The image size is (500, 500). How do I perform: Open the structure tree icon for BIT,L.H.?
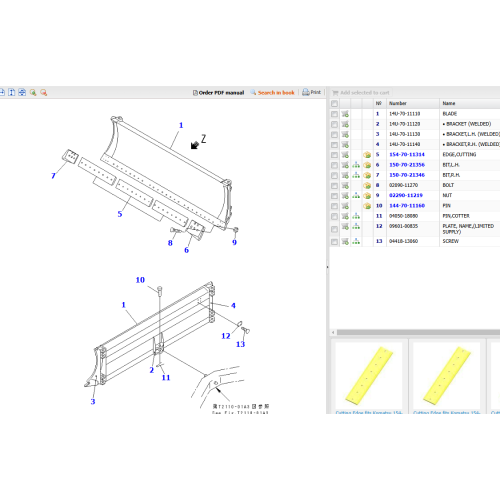356,165
